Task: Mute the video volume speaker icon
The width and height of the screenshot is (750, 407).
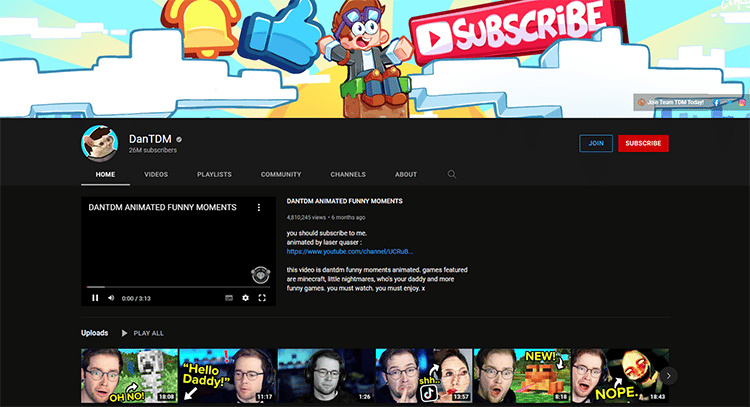Action: 110,298
